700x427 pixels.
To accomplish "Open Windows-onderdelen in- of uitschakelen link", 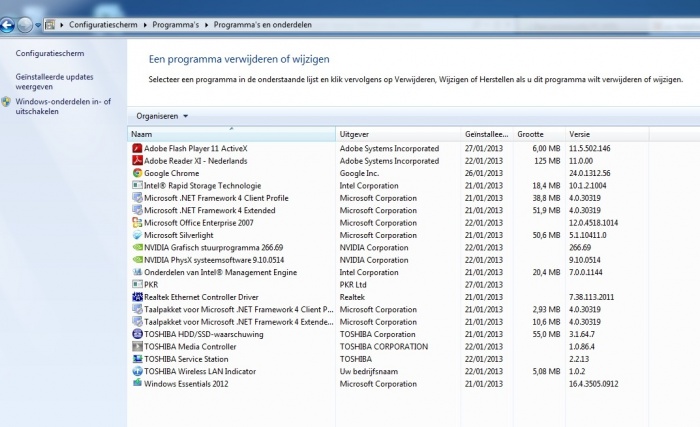I will (63, 106).
